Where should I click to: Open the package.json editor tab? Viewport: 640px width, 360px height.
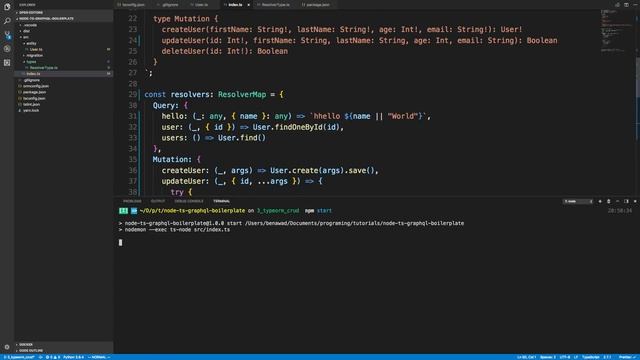point(316,5)
